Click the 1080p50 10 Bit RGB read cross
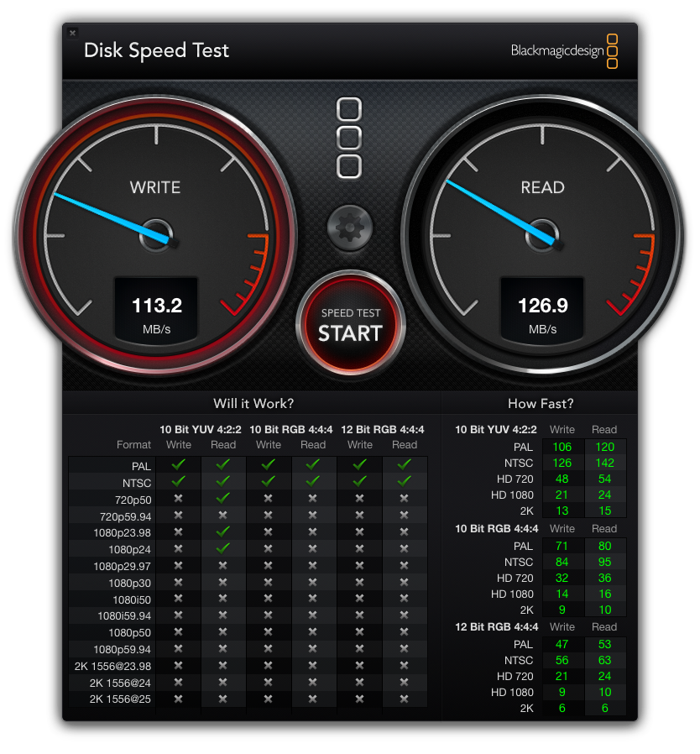The image size is (700, 754). tap(312, 632)
